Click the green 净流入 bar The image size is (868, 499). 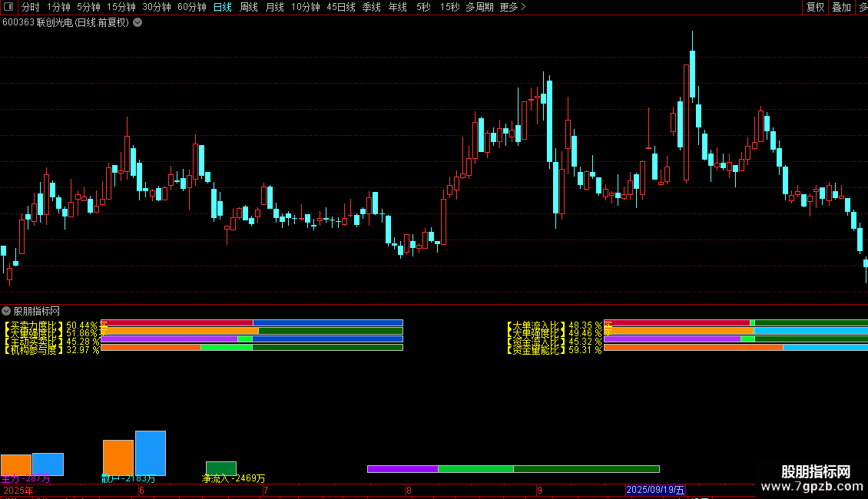coord(221,468)
